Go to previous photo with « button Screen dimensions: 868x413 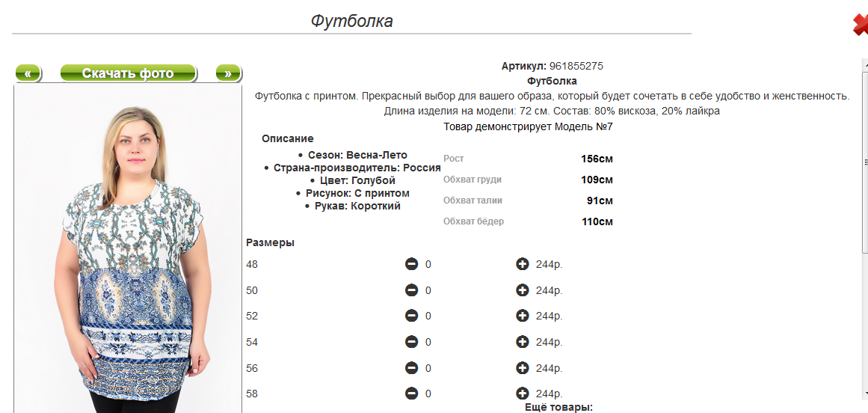[x=28, y=73]
